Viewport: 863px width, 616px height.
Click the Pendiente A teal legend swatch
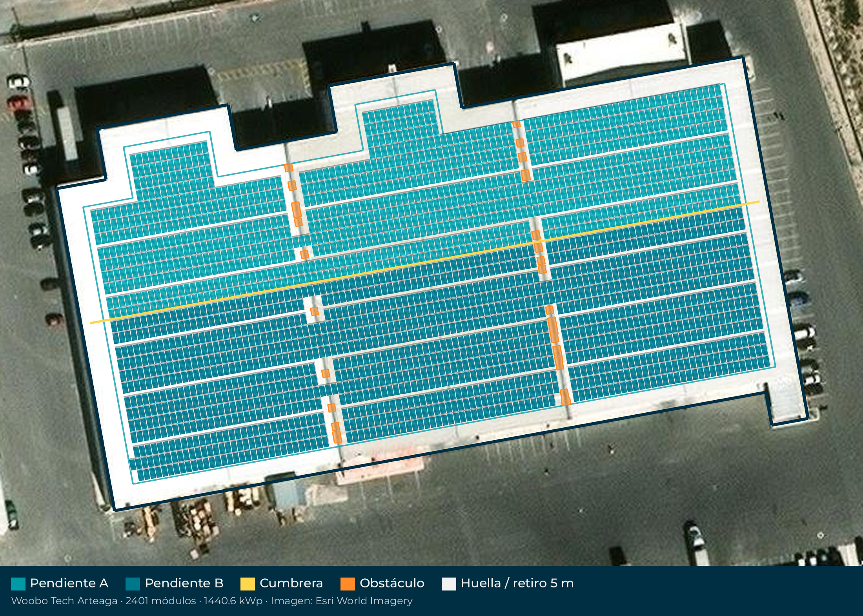[18, 584]
